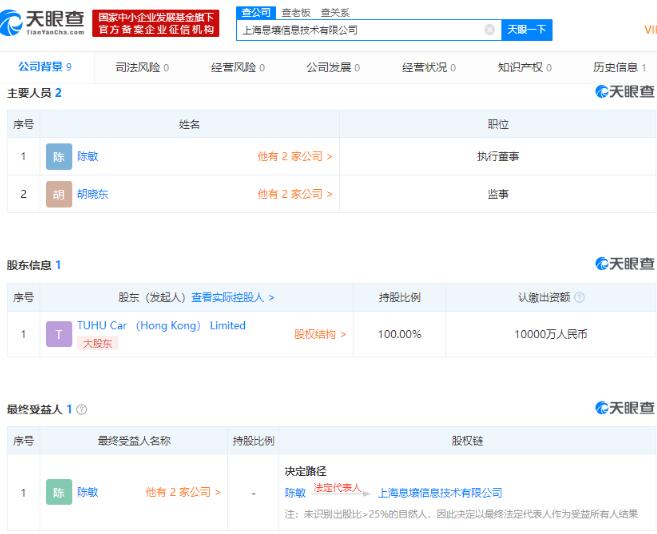Click 陈敏 avatar in 主要人员 table

(x=59, y=157)
